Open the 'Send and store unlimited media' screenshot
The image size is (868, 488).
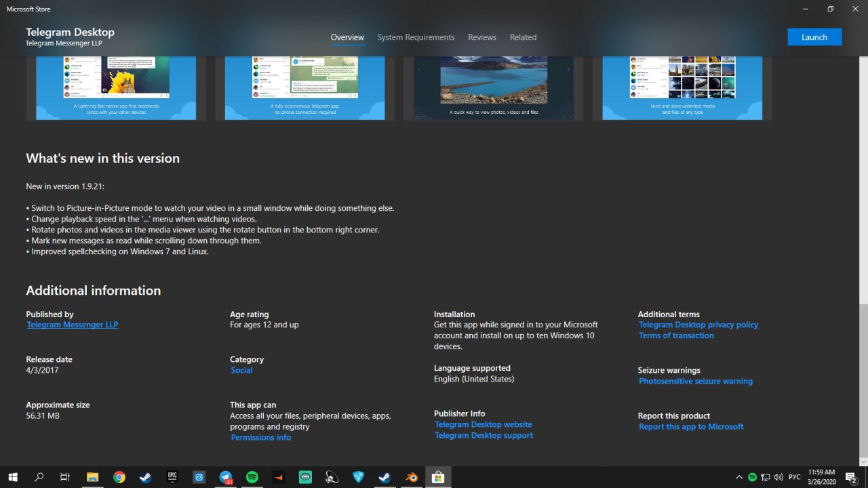coord(682,89)
